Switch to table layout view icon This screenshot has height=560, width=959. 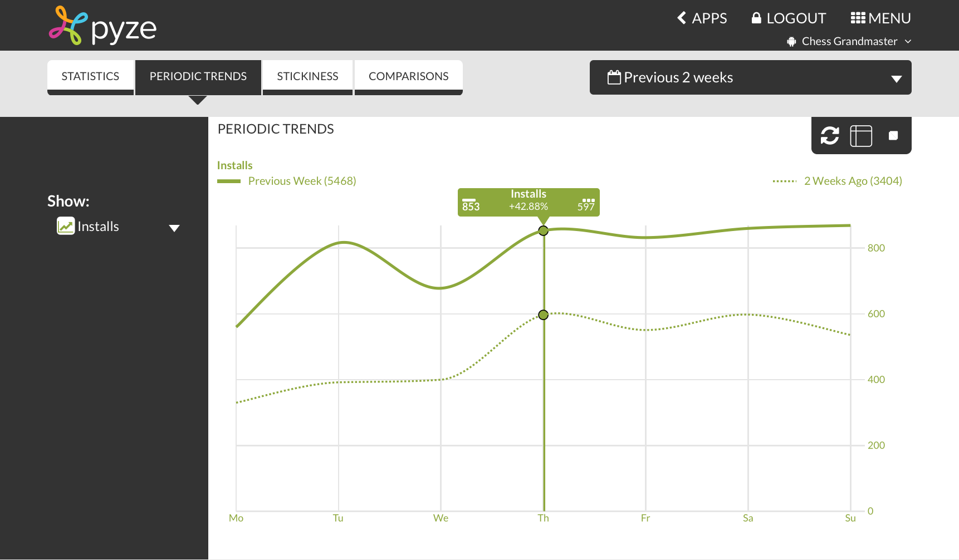(x=861, y=136)
